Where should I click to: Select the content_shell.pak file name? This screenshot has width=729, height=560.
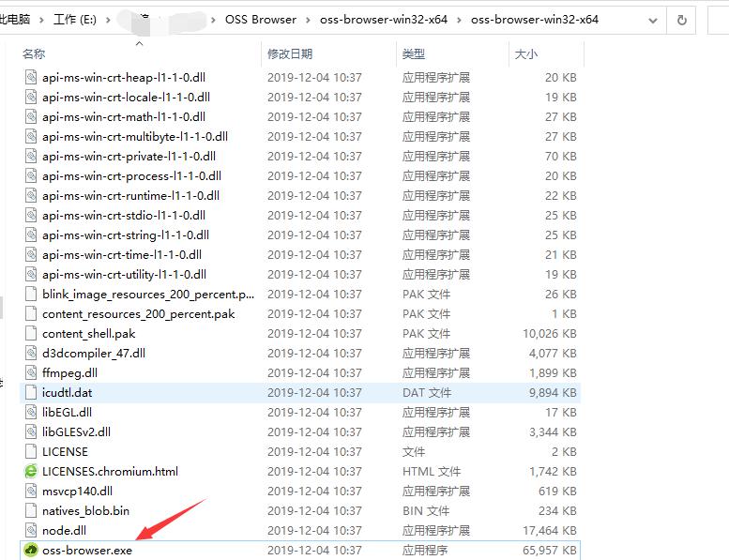tap(89, 334)
